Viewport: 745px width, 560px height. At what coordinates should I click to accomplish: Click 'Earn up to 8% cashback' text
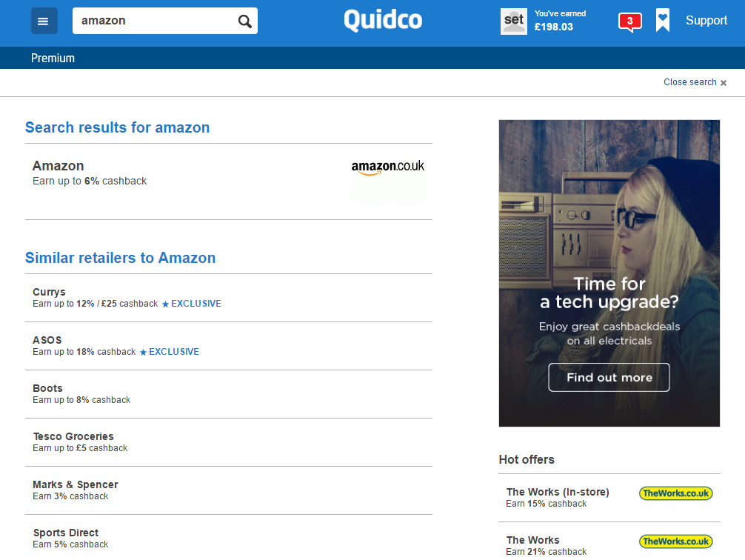coord(81,400)
